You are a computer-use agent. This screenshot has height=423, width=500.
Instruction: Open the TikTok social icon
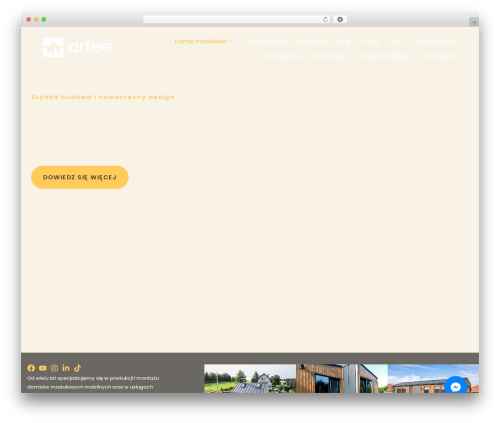pyautogui.click(x=77, y=368)
